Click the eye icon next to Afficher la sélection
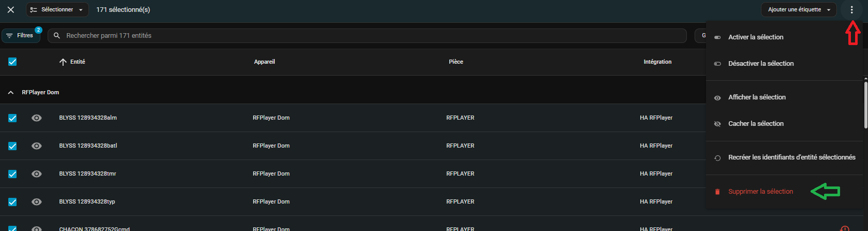Image resolution: width=868 pixels, height=231 pixels. tap(717, 98)
